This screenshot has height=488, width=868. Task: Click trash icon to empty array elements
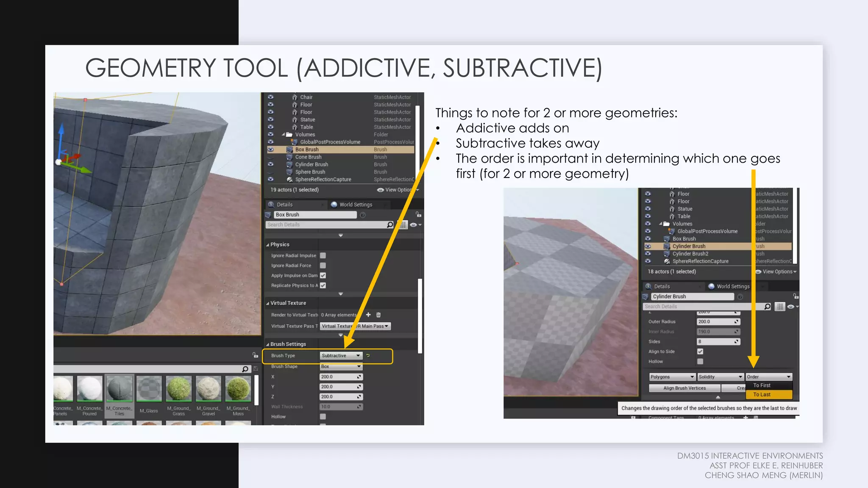tap(378, 315)
